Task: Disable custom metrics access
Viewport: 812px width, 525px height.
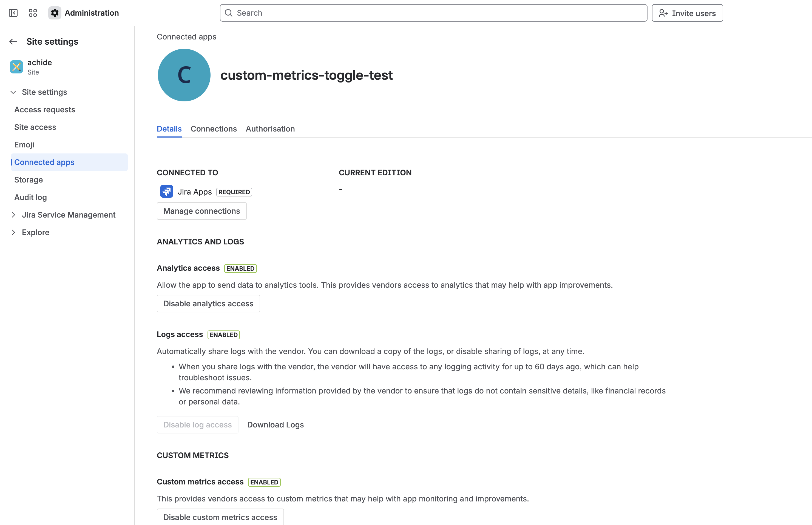Action: [x=220, y=517]
